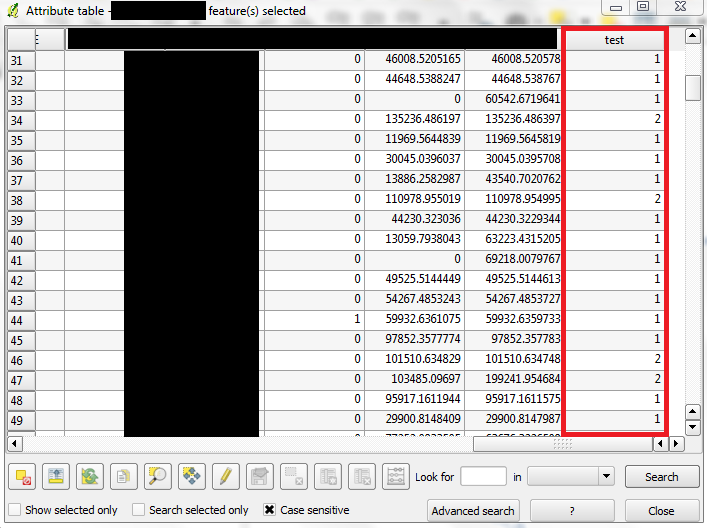The height and width of the screenshot is (528, 707).
Task: Select row header 41
Action: [21, 260]
